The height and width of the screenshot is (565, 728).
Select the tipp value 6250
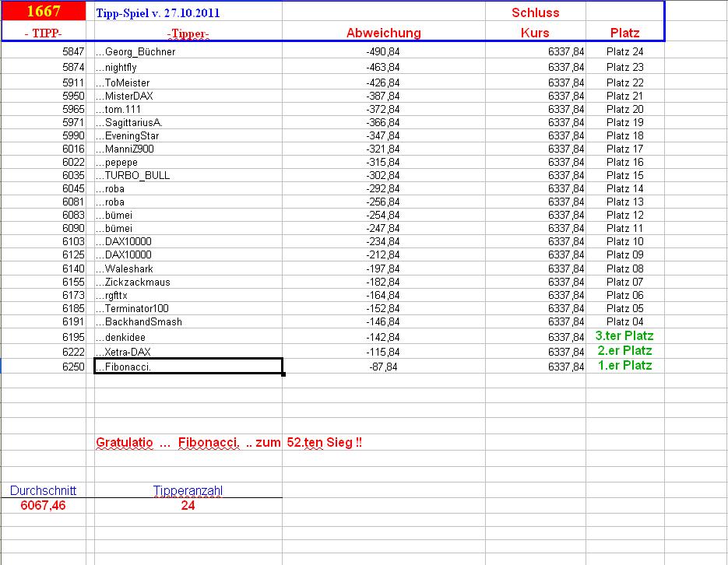pyautogui.click(x=44, y=367)
